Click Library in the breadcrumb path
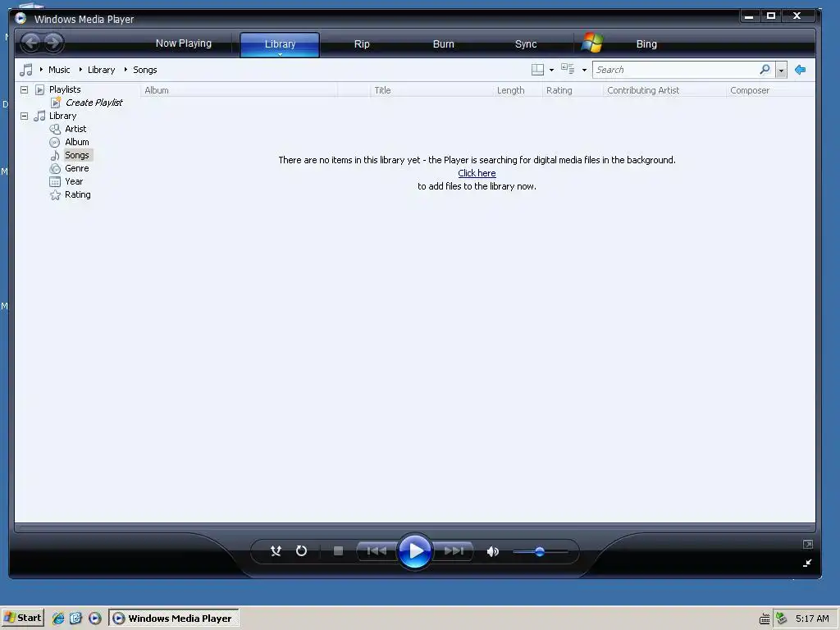The height and width of the screenshot is (630, 840). tap(101, 70)
